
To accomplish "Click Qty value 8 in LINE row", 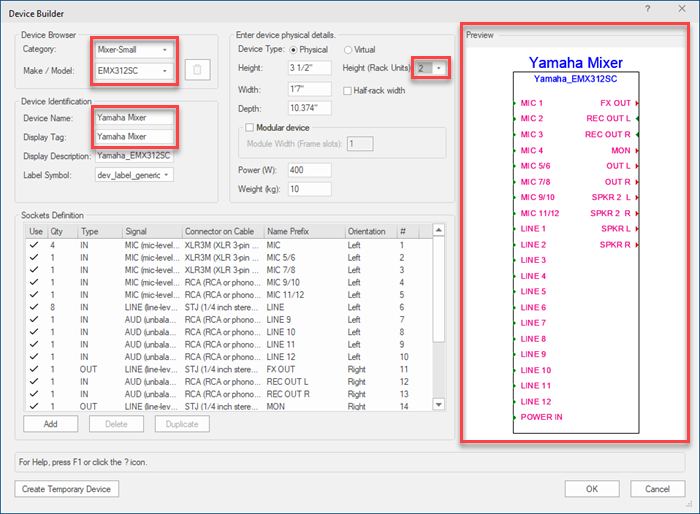I will click(53, 307).
